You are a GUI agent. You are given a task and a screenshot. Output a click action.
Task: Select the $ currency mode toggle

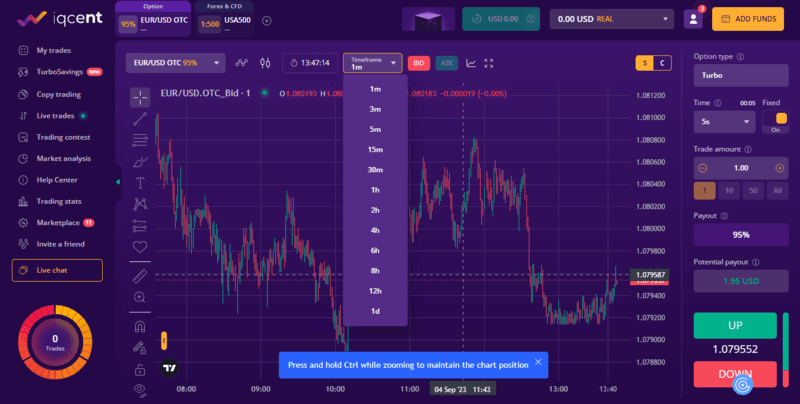point(645,63)
